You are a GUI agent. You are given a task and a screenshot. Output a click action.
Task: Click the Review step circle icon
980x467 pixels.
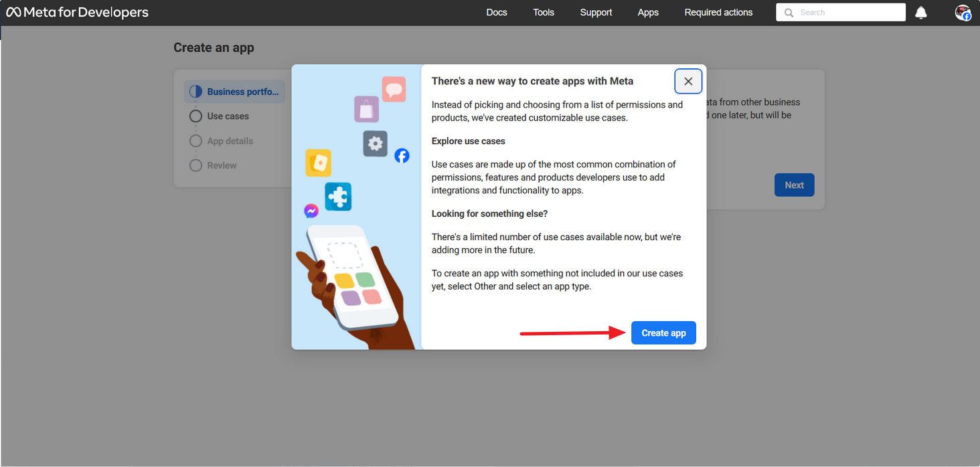click(x=195, y=165)
